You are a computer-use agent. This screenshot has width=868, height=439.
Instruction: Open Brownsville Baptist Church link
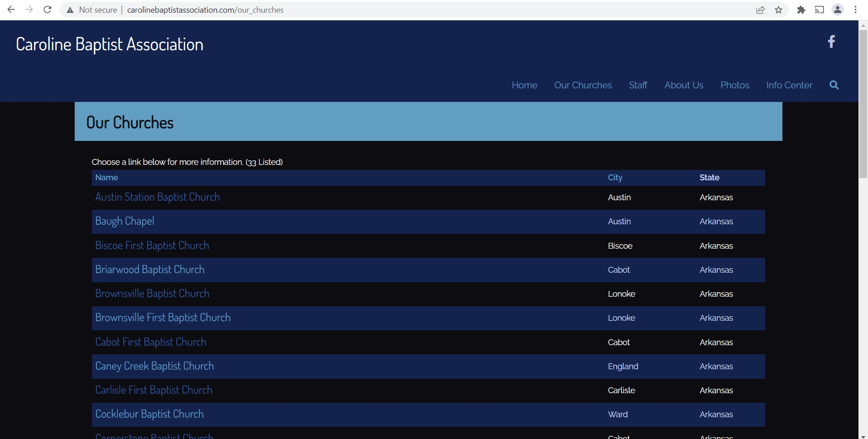click(152, 294)
